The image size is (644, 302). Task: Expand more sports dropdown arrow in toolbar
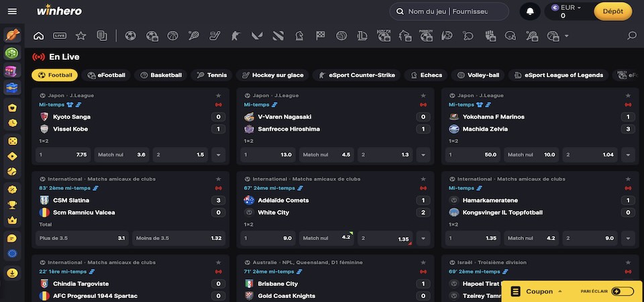point(567,36)
